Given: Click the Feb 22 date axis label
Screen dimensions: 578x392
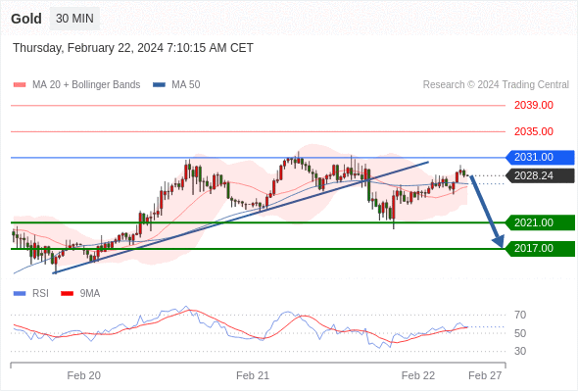Looking at the screenshot, I should point(418,375).
